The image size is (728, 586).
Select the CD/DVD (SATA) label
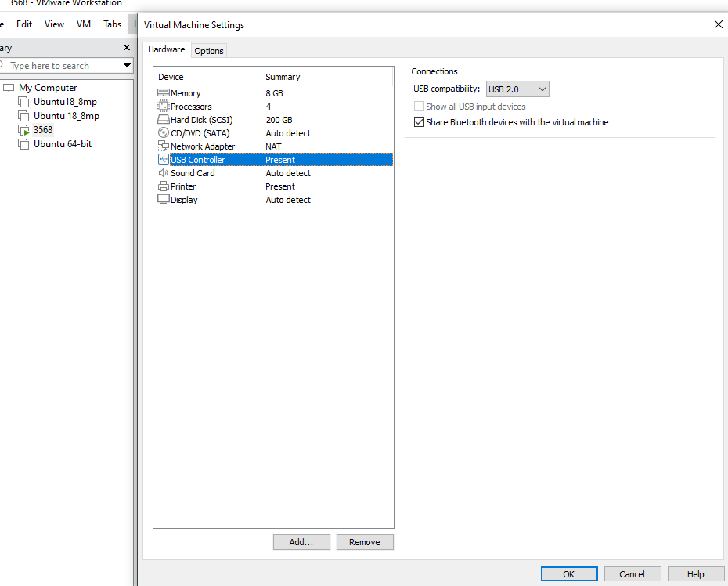(x=200, y=133)
